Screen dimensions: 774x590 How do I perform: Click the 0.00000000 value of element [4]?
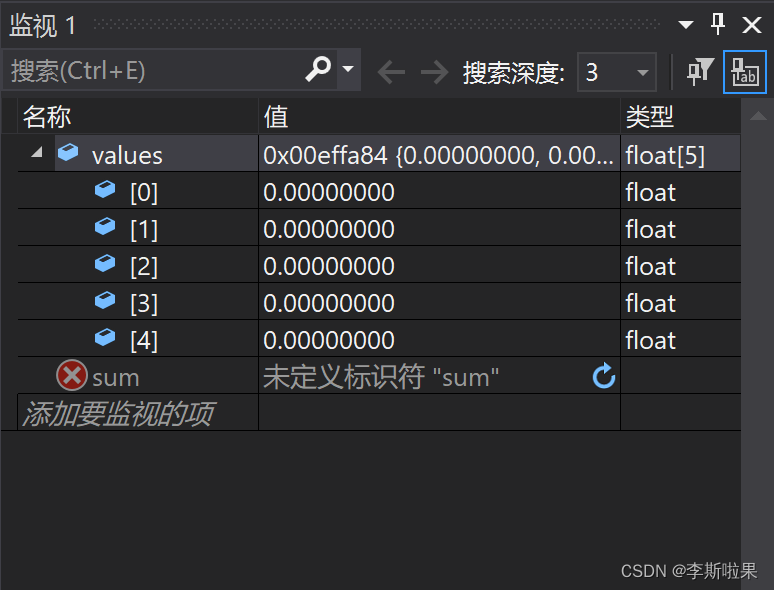point(329,340)
